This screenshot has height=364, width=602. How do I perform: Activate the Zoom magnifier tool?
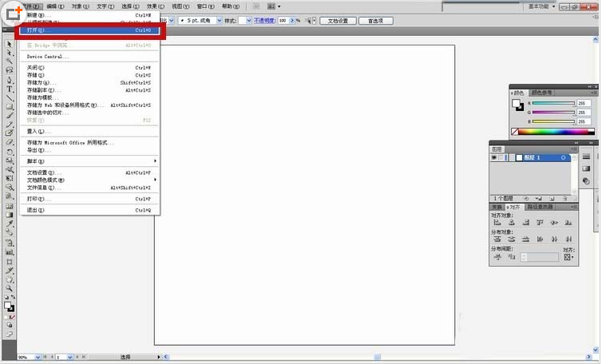coord(10,288)
